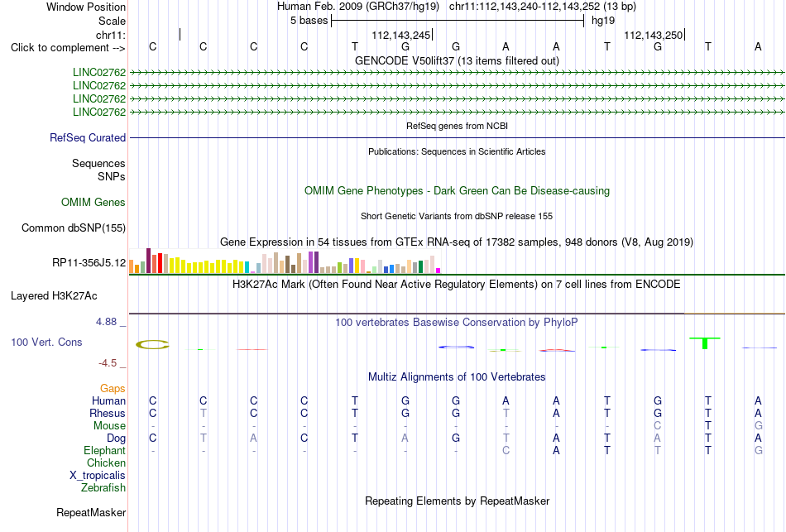Click 'Short Genetic Variants from dbSNP release 155'

coord(457,216)
